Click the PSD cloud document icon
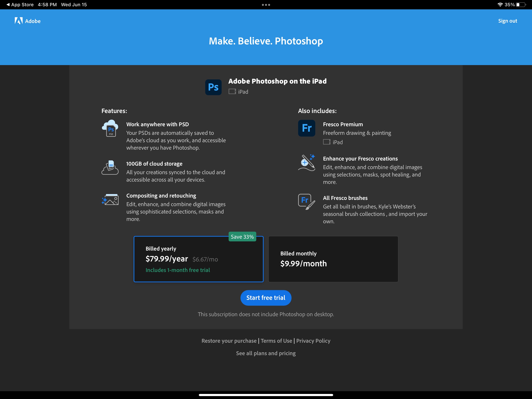Screen dimensions: 532x399 point(110,128)
